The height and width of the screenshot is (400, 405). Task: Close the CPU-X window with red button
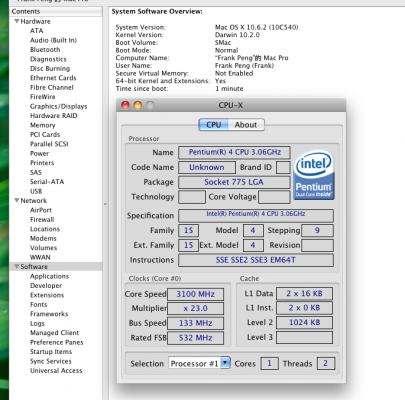125,105
